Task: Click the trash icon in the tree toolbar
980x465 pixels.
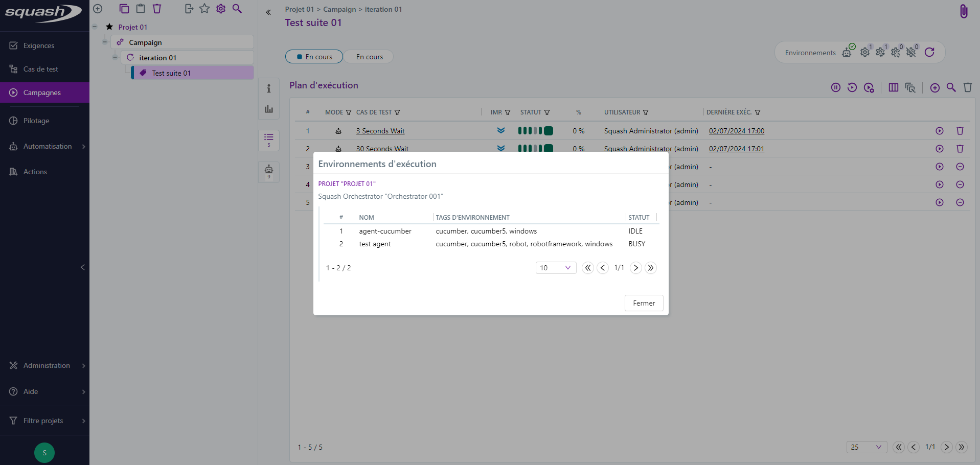Action: [157, 9]
